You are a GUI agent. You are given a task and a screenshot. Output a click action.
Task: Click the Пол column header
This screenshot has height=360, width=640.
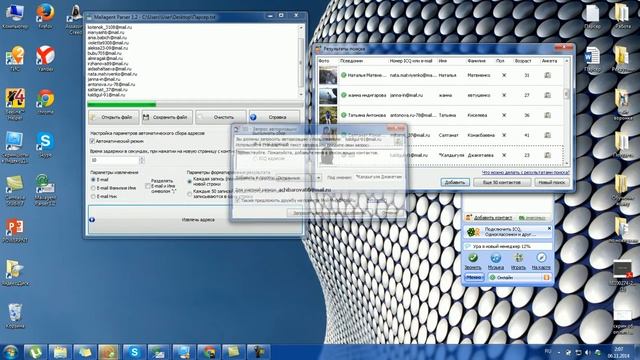pyautogui.click(x=500, y=61)
